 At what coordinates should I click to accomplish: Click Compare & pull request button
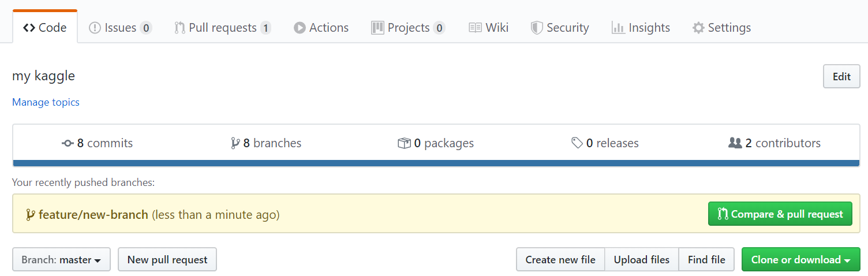pyautogui.click(x=780, y=214)
